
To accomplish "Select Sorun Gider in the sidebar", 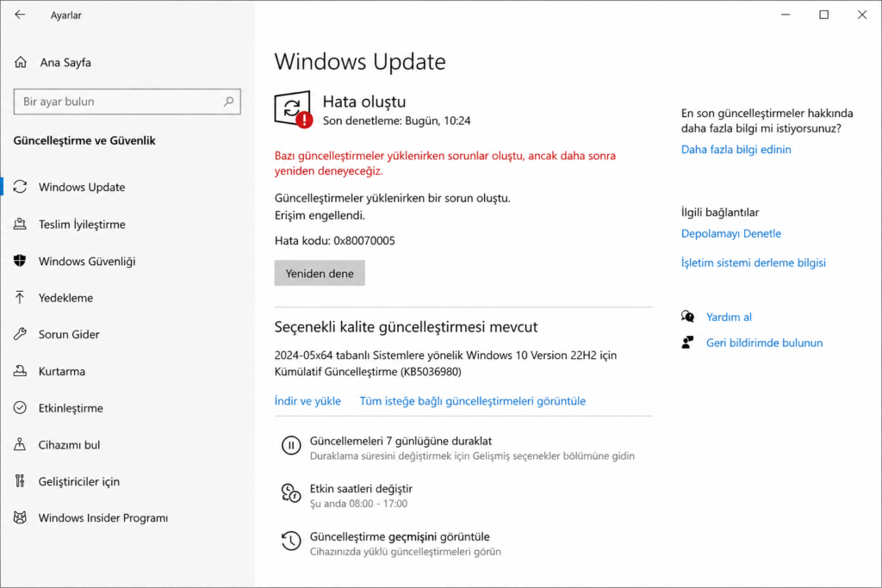I will click(x=69, y=334).
